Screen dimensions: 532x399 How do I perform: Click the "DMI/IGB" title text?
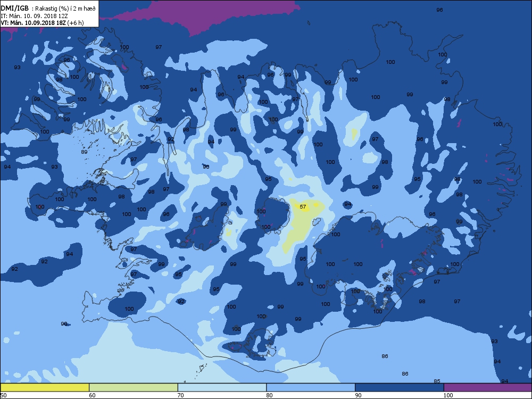pyautogui.click(x=14, y=9)
